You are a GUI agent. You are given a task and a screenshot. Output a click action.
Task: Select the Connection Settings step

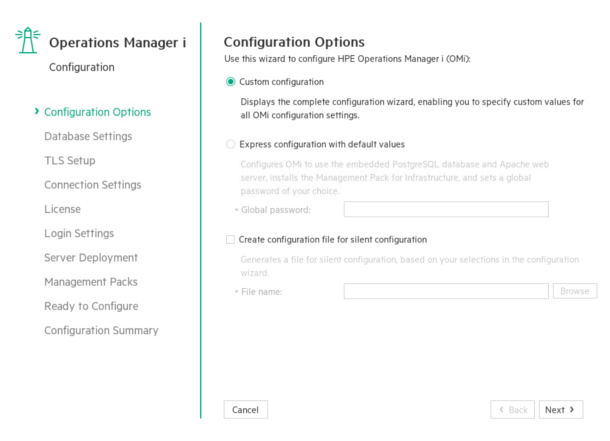(93, 185)
